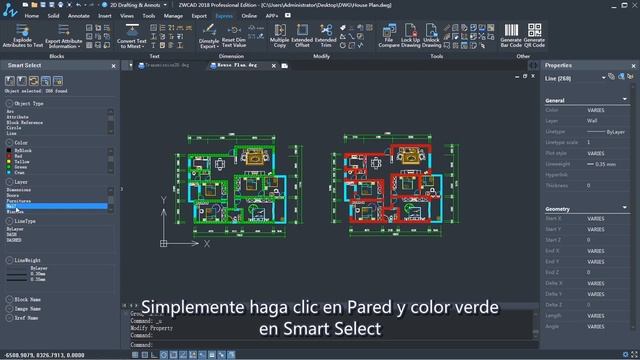This screenshot has height=360, width=640.
Task: Toggle the Object Type filter circle
Action: [x=9, y=104]
